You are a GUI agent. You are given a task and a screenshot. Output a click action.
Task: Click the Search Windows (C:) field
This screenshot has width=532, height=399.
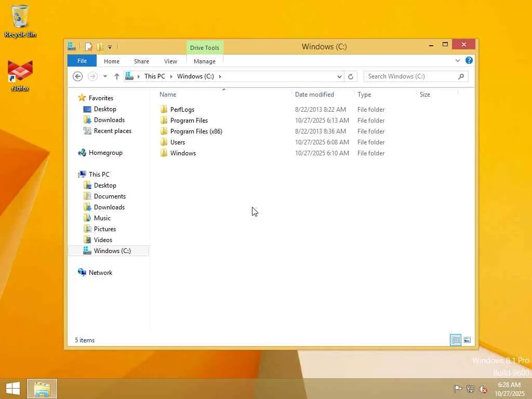pos(411,76)
